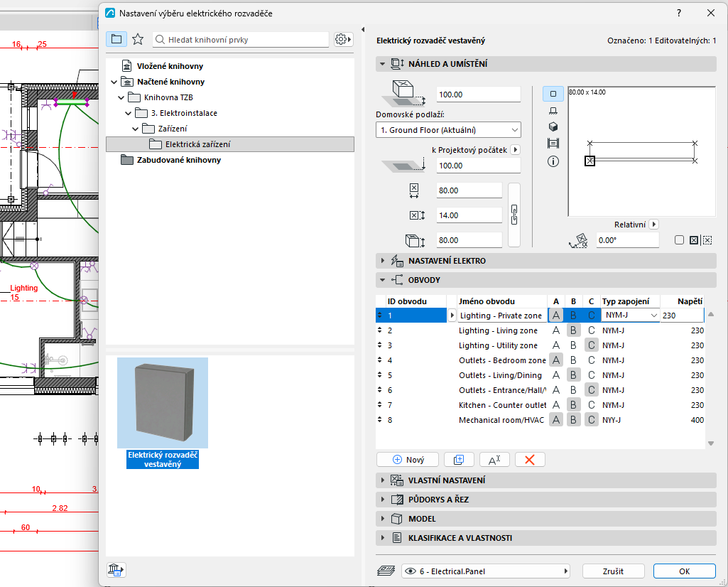The image size is (728, 587).
Task: Toggle phase B for Mechanical room/HVAC
Action: 573,420
